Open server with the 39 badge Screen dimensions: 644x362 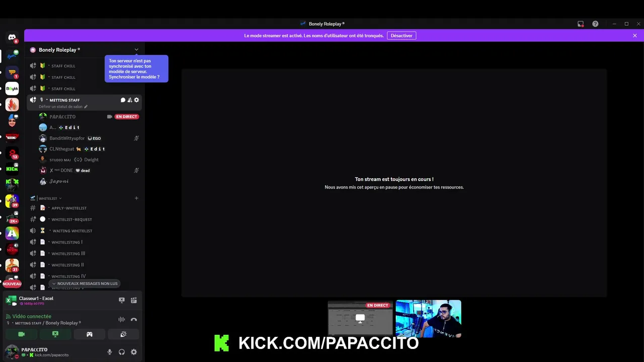[12, 201]
